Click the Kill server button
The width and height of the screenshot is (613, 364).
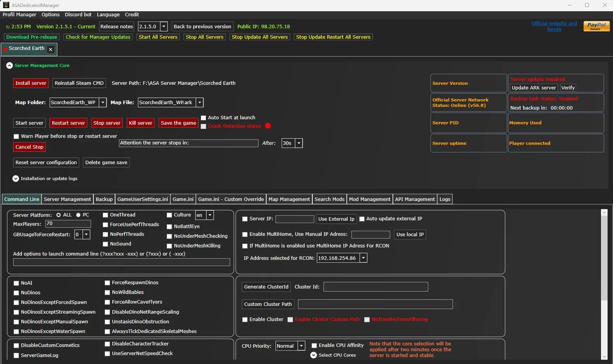[x=141, y=123]
